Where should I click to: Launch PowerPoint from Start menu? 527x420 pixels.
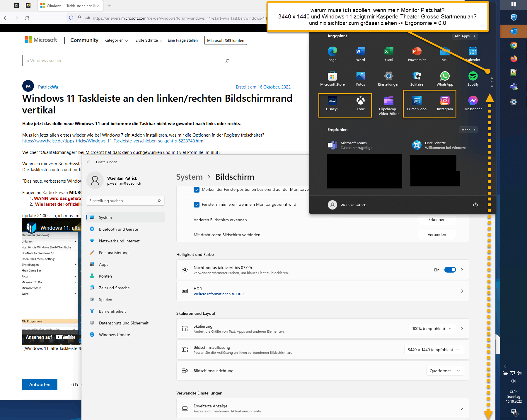pos(417,54)
